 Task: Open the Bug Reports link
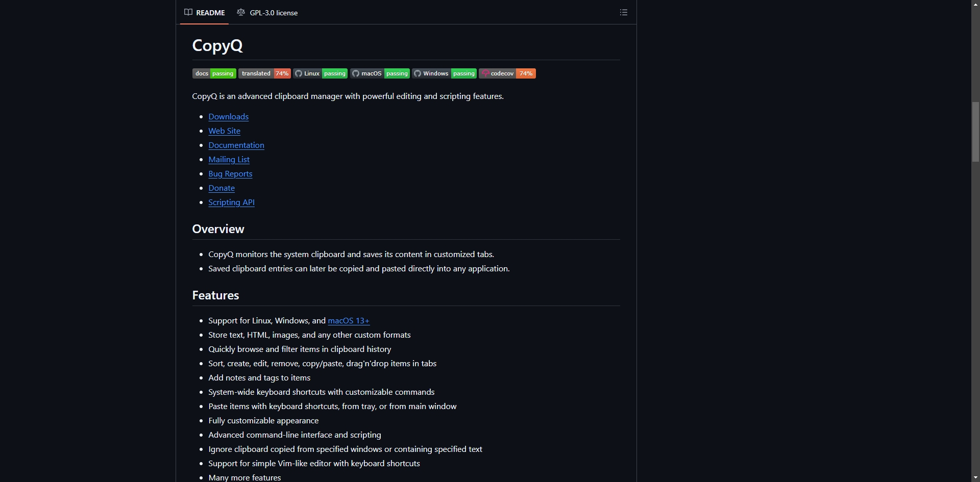pyautogui.click(x=230, y=174)
